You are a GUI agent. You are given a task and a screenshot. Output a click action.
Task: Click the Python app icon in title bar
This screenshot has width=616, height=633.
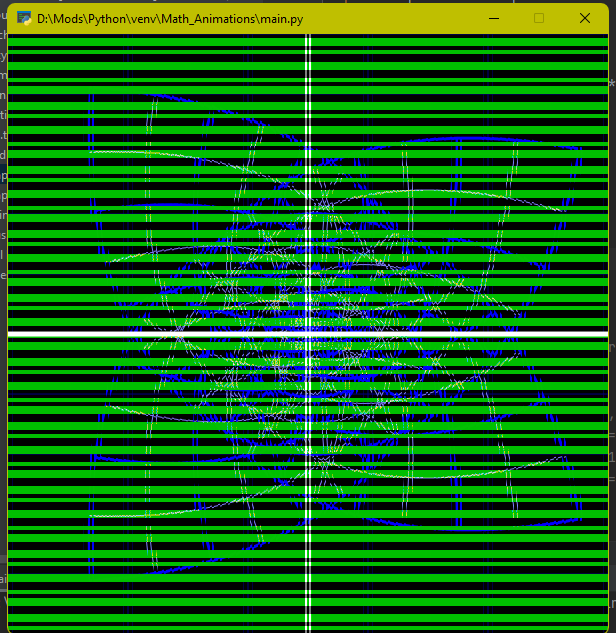pos(24,18)
